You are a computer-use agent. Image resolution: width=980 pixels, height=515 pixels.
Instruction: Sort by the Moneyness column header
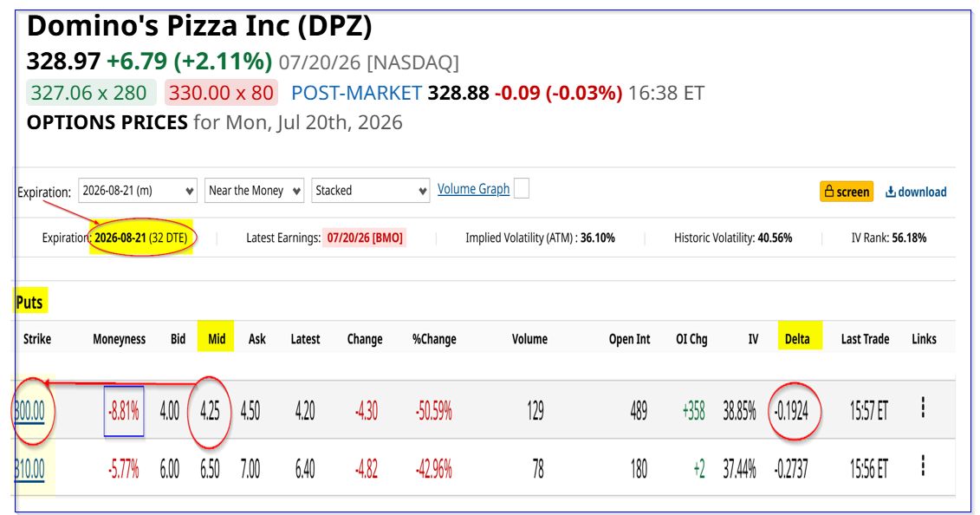pyautogui.click(x=119, y=339)
